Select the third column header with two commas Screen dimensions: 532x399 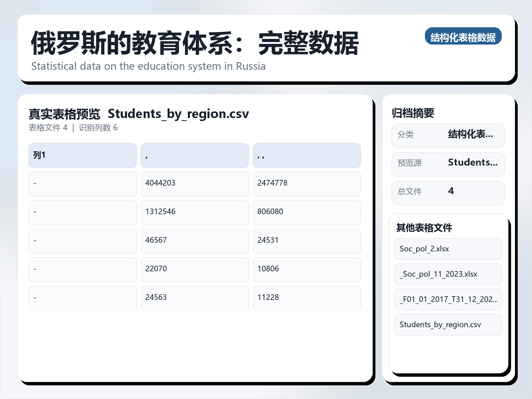click(x=307, y=155)
